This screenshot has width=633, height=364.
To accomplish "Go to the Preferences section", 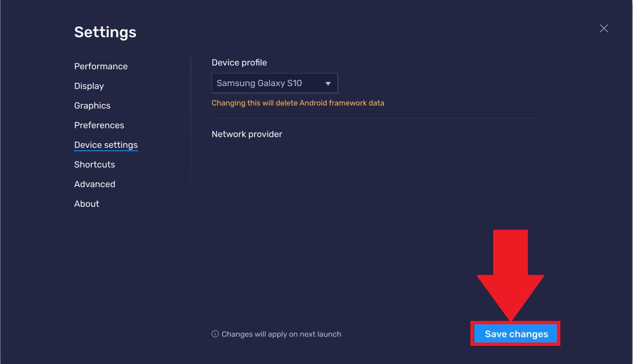I will (x=99, y=125).
